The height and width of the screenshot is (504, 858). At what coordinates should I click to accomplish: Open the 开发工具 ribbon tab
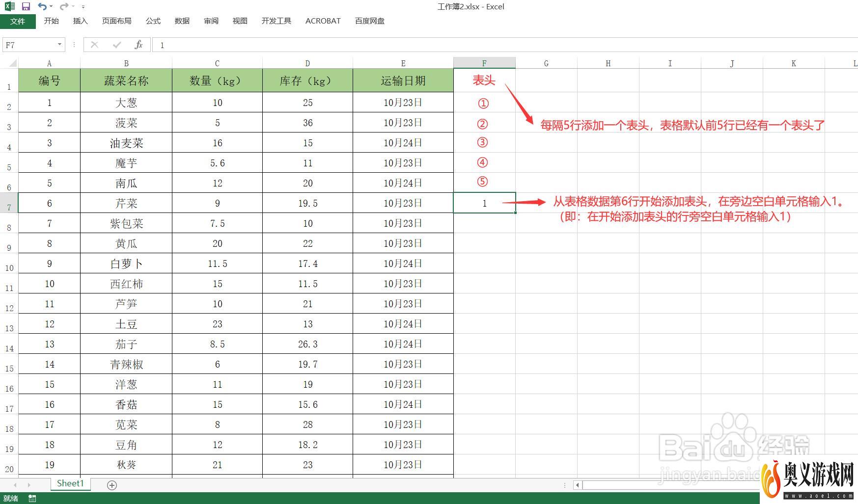(277, 21)
